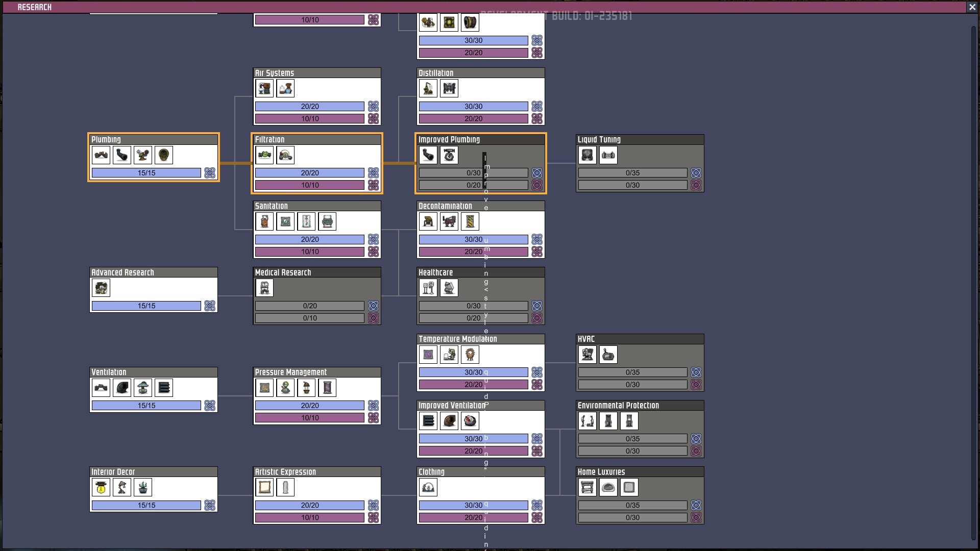The image size is (980, 551).
Task: Click the Distillation 20/20 purple progress bar
Action: [x=473, y=118]
